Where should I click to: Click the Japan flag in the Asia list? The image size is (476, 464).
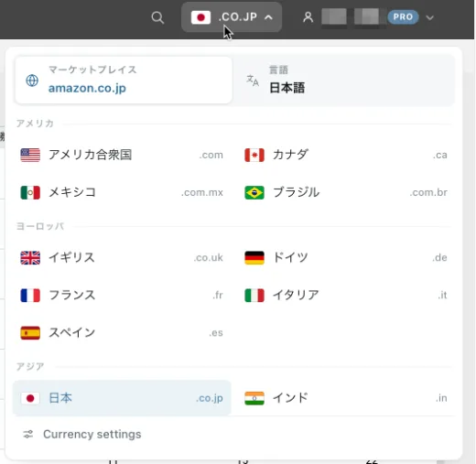coord(30,398)
